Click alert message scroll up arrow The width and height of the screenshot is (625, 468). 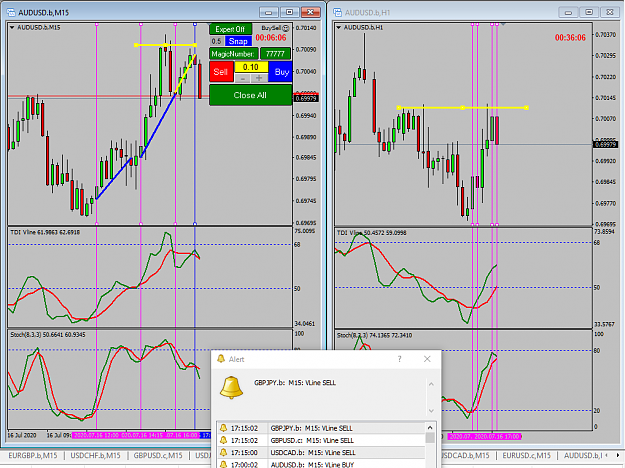(431, 384)
